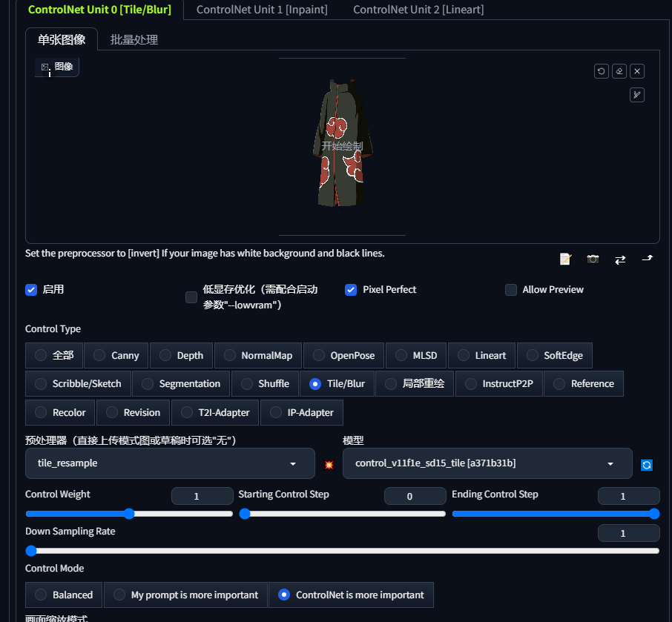
Task: Select the Revision control type
Action: (x=133, y=412)
